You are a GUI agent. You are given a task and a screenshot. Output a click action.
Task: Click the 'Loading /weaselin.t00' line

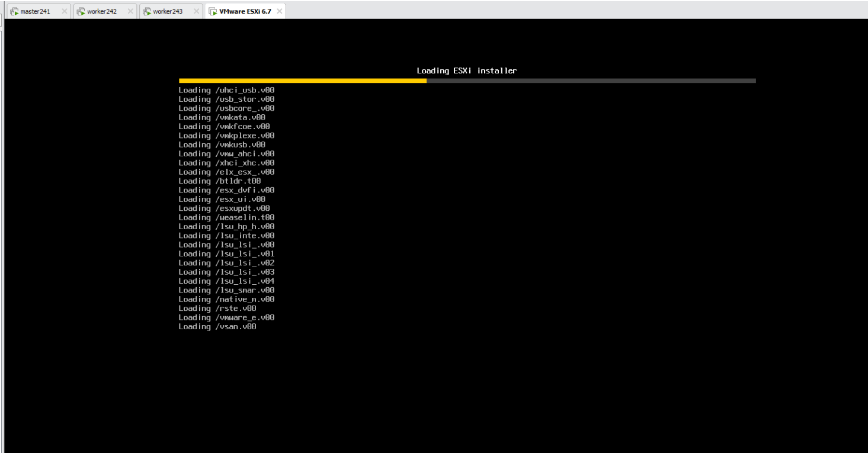(226, 217)
